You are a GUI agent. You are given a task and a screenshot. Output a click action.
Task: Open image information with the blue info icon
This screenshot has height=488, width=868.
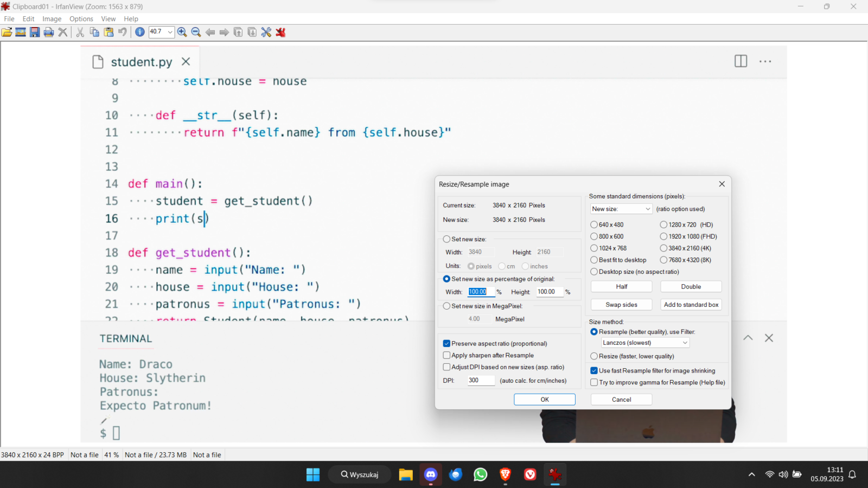point(140,33)
